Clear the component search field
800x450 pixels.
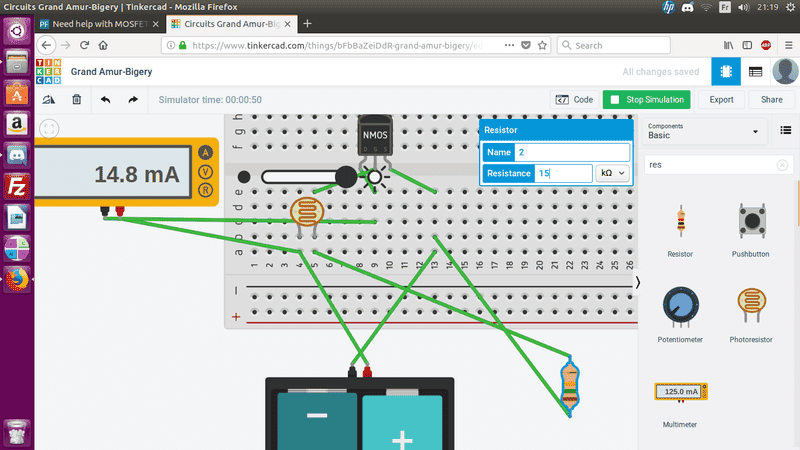782,165
